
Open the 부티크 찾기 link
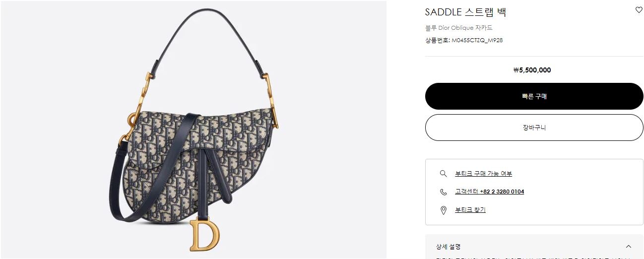(470, 210)
